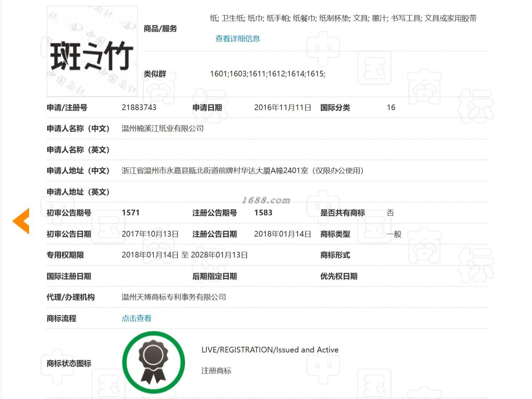Click the 商标形式 label
This screenshot has height=399, width=532.
click(x=335, y=255)
